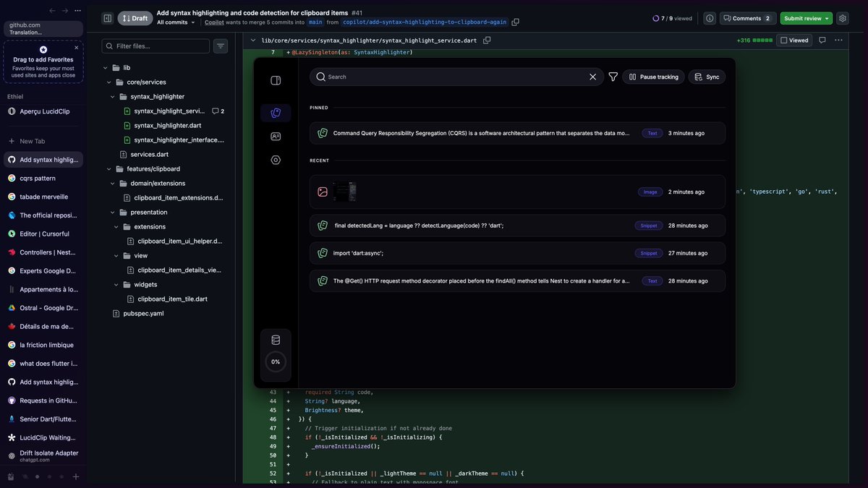Click the 7 / 9 viewed progress indicator

(672, 18)
